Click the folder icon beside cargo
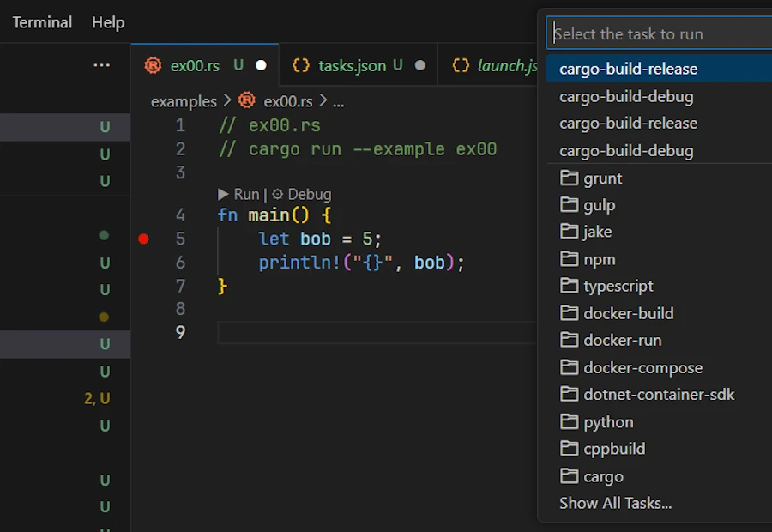 570,476
